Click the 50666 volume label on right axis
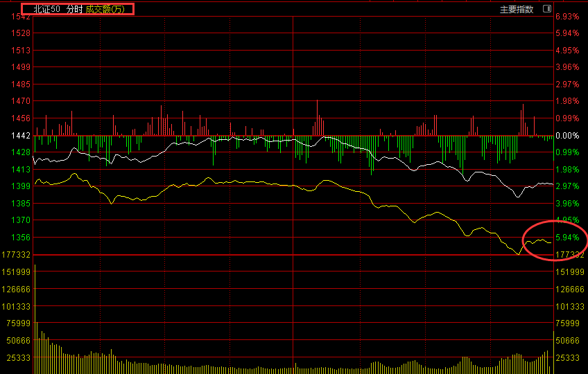 click(567, 340)
